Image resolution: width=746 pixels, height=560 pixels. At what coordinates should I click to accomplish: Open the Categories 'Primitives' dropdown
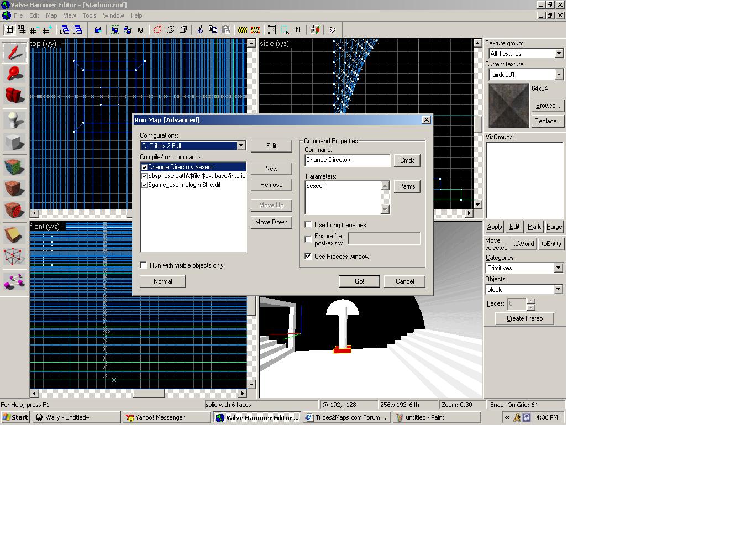(558, 268)
